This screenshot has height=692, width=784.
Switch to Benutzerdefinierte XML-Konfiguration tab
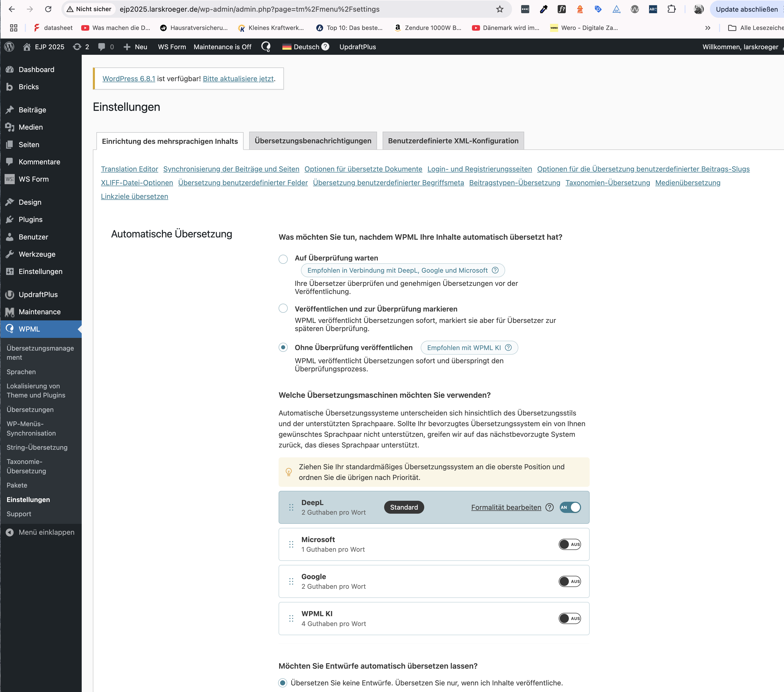pos(453,141)
